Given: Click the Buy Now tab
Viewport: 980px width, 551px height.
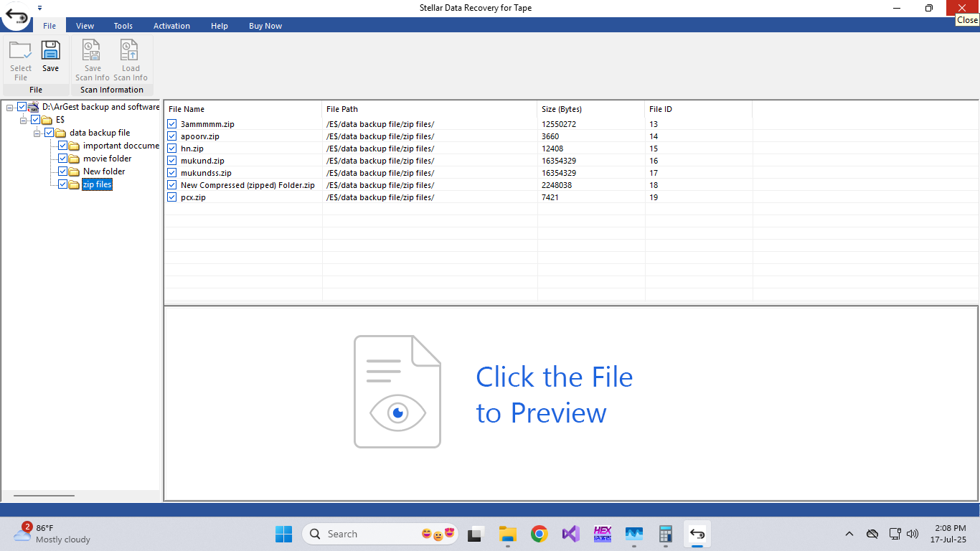Looking at the screenshot, I should [x=265, y=26].
